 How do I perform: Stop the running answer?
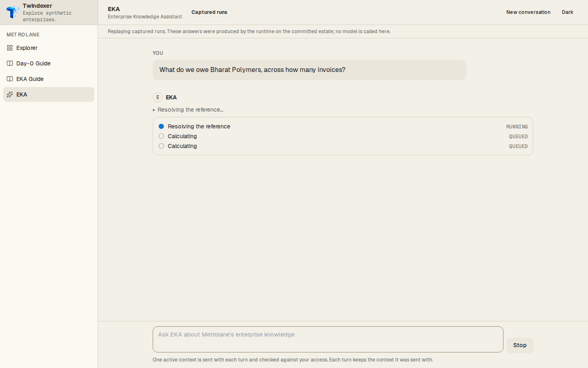coord(520,345)
